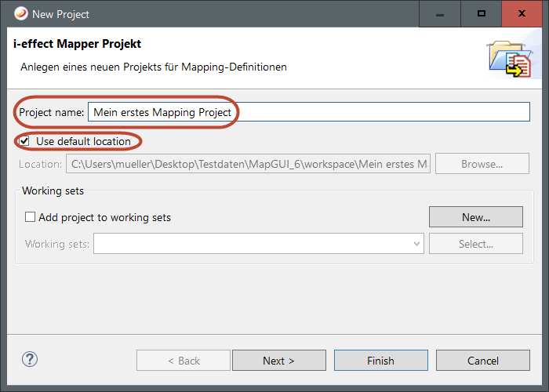Image resolution: width=549 pixels, height=392 pixels.
Task: Enable Add project to working sets
Action: point(31,217)
